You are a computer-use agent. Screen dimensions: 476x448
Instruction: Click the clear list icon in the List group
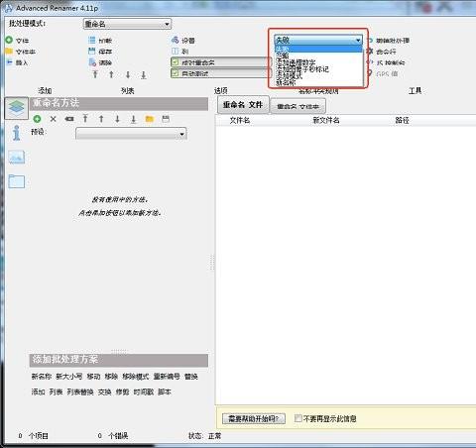click(92, 62)
